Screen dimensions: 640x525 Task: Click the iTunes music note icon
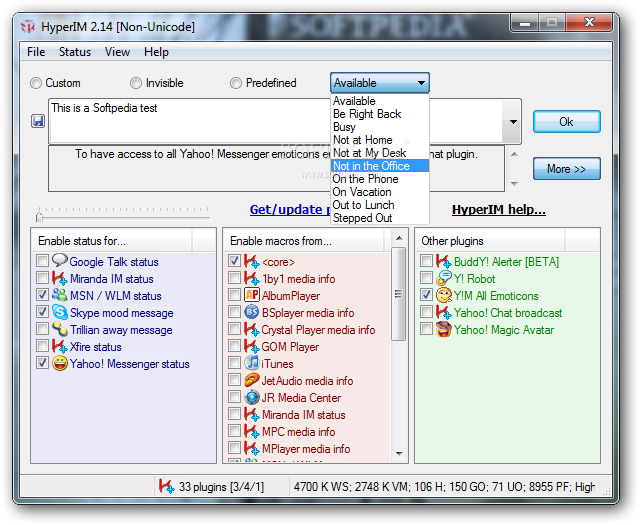251,363
